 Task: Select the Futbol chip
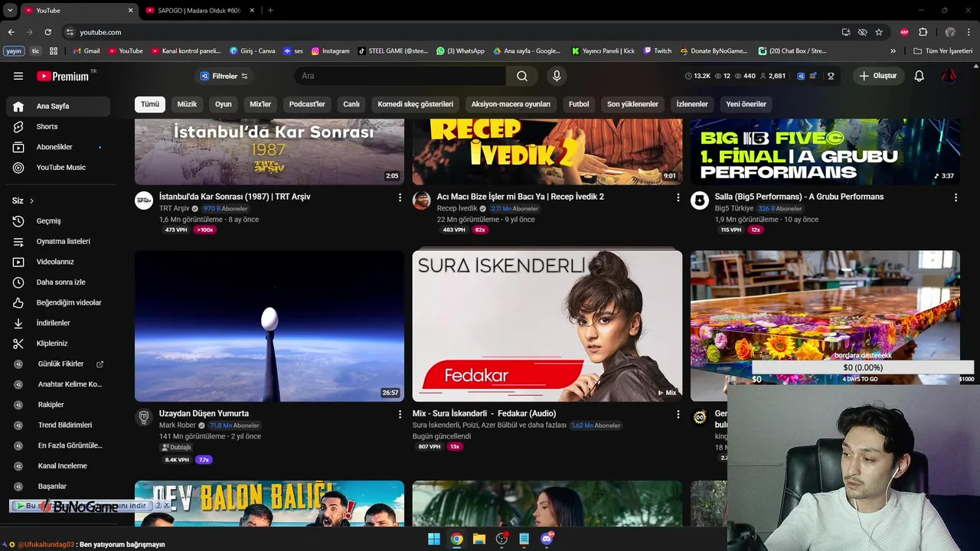click(x=579, y=104)
